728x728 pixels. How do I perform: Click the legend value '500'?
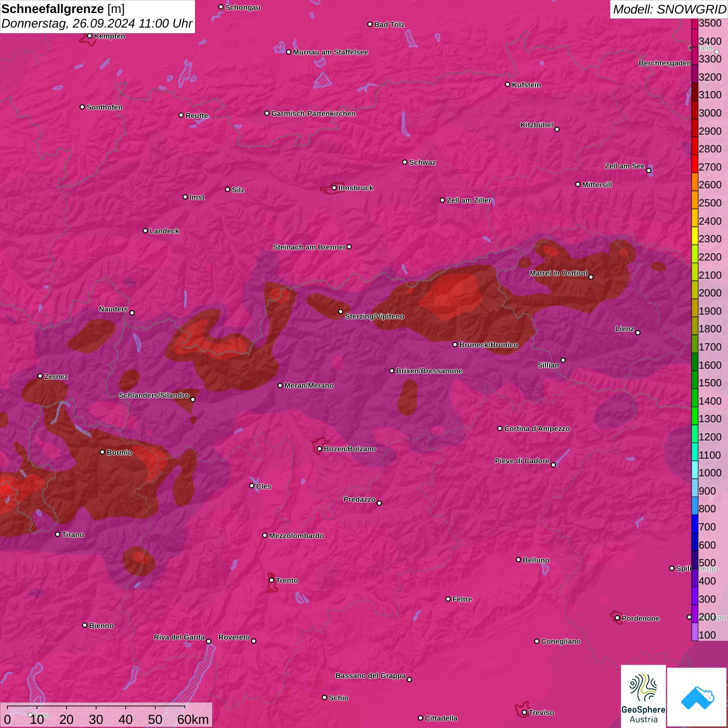pos(708,563)
